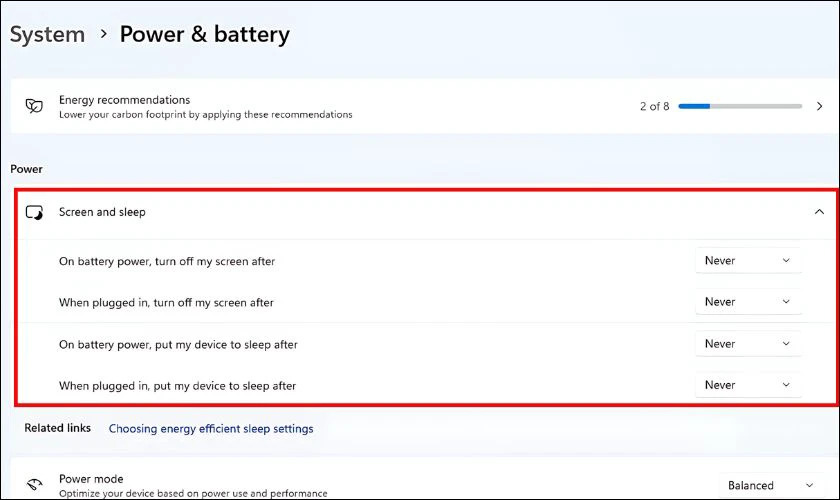This screenshot has height=500, width=840.
Task: Click the Related links label
Action: [58, 428]
